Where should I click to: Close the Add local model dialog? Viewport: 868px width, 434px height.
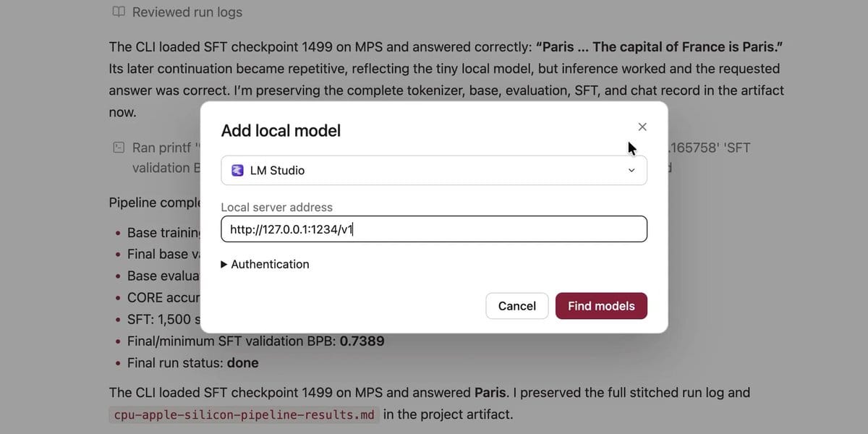tap(642, 127)
